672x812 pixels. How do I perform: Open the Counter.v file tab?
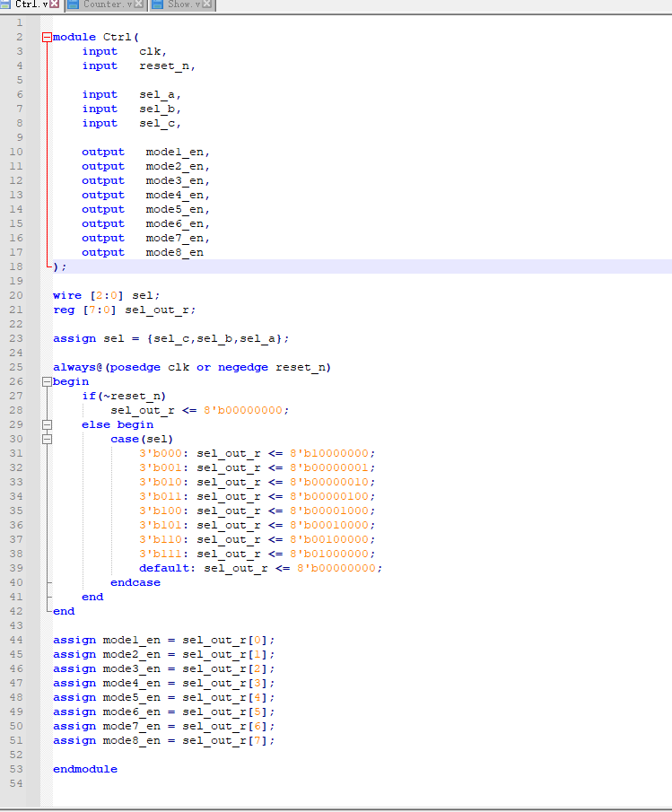point(107,4)
